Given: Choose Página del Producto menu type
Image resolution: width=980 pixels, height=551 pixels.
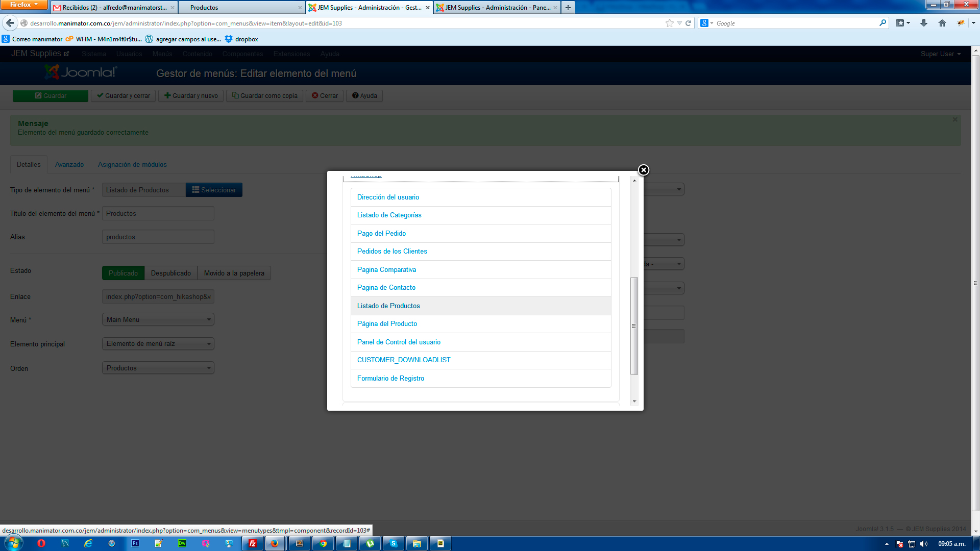Looking at the screenshot, I should [387, 323].
